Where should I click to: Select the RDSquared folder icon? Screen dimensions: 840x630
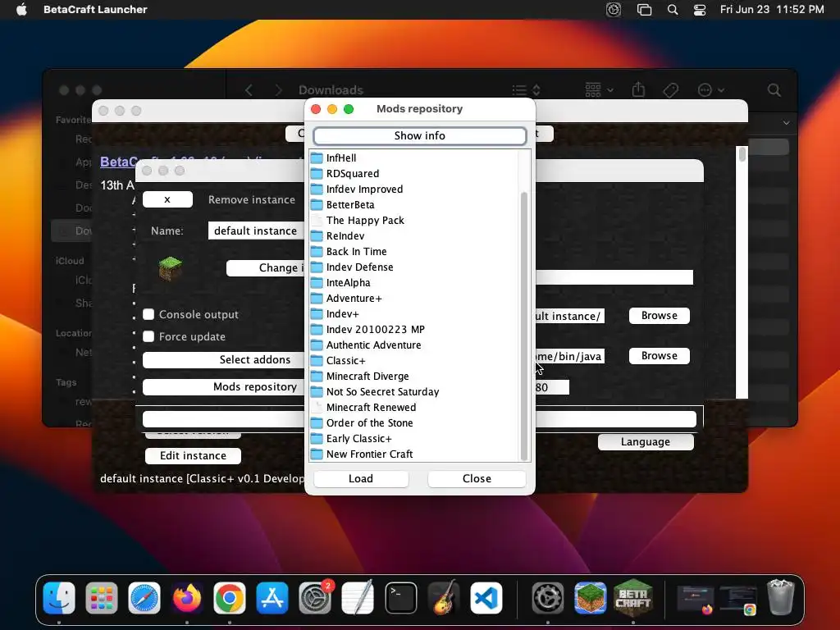click(x=317, y=174)
